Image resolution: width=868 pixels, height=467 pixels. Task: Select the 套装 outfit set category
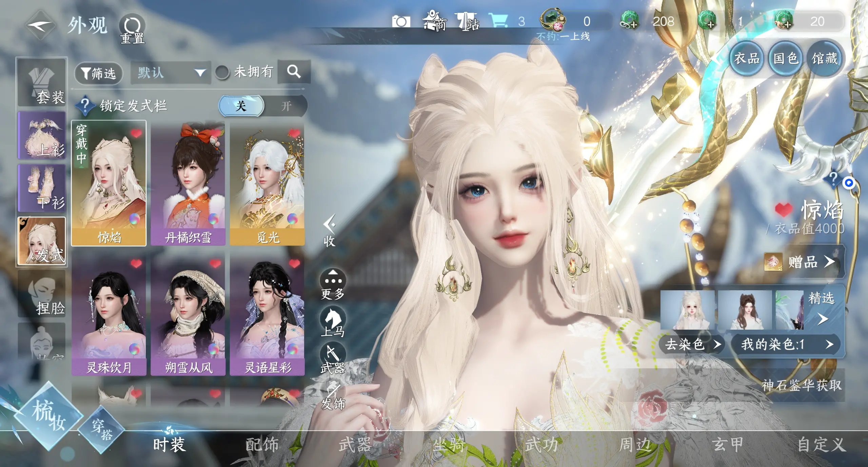coord(42,82)
